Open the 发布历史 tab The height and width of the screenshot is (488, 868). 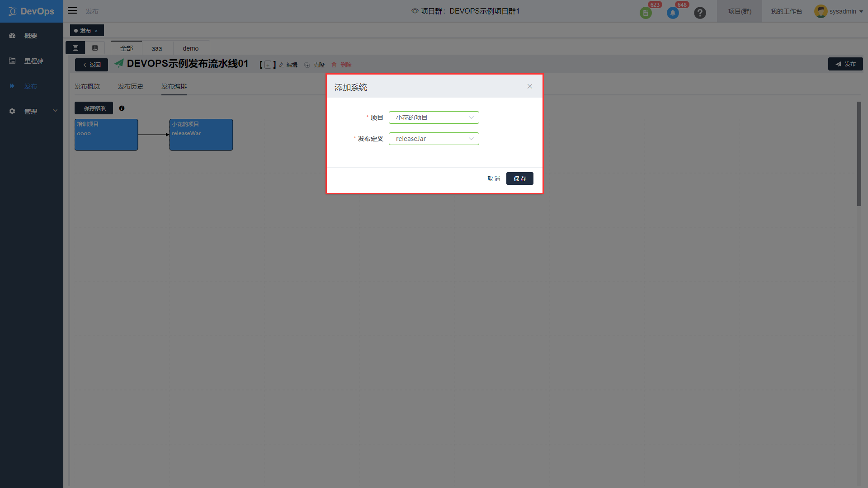[131, 86]
